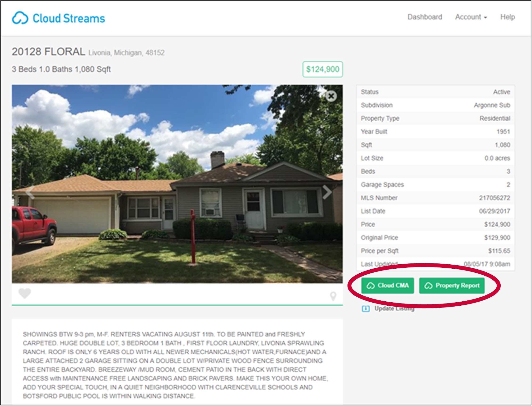Show next listing photo with right chevron

[327, 192]
